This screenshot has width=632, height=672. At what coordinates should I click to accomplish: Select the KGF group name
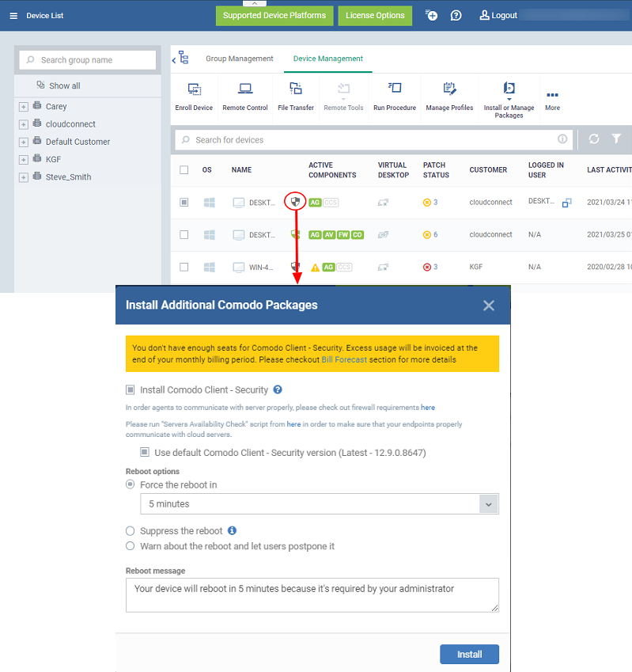pos(53,159)
